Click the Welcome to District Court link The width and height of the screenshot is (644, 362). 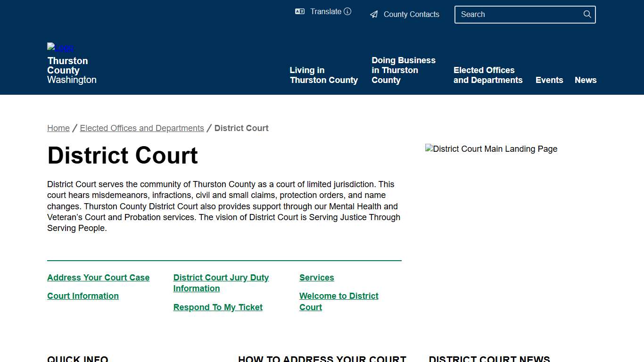[x=339, y=301]
